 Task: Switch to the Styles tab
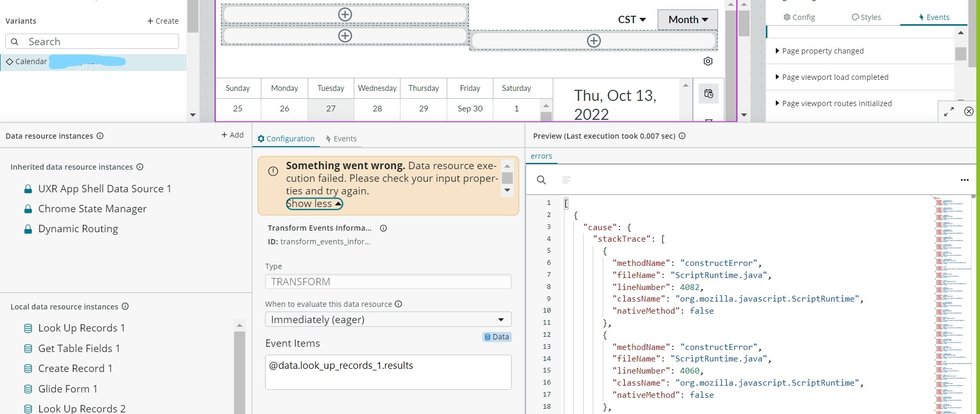(866, 17)
